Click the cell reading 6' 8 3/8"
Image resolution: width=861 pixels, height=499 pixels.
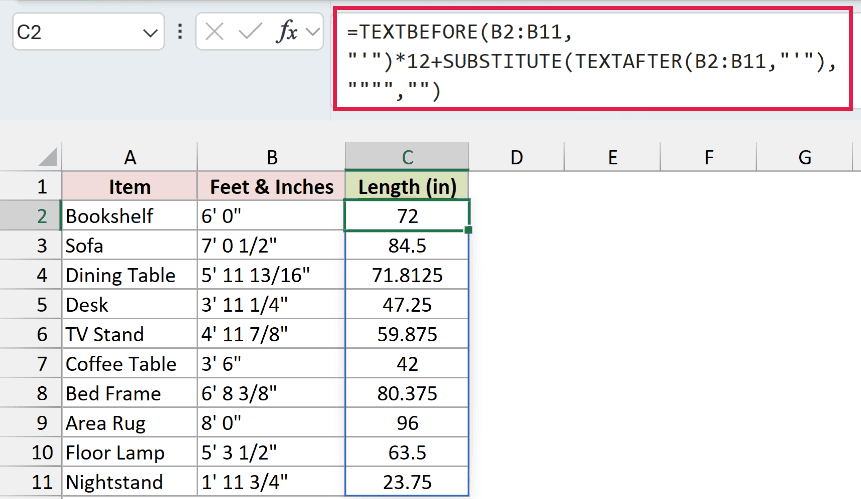point(271,393)
